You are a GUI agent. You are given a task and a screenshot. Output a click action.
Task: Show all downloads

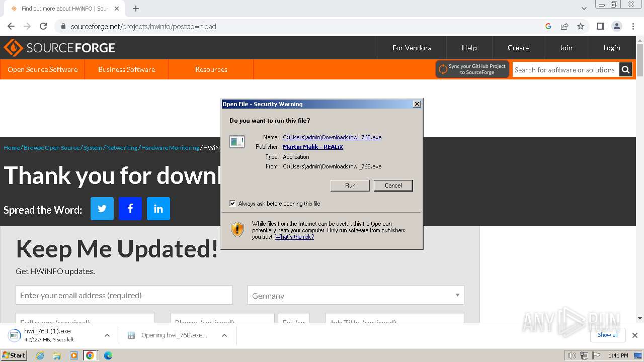[x=607, y=335]
